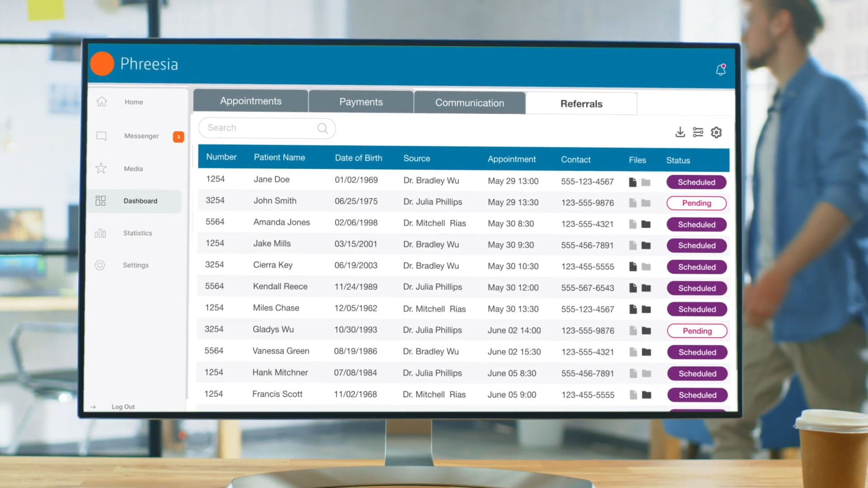
Task: Open the file document icon for Jane Doe
Action: [x=632, y=182]
